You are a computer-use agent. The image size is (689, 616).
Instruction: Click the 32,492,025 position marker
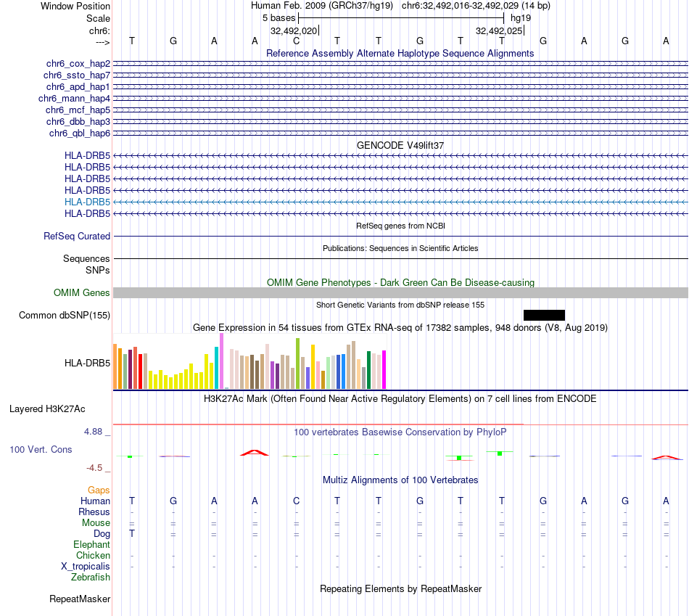(x=500, y=30)
